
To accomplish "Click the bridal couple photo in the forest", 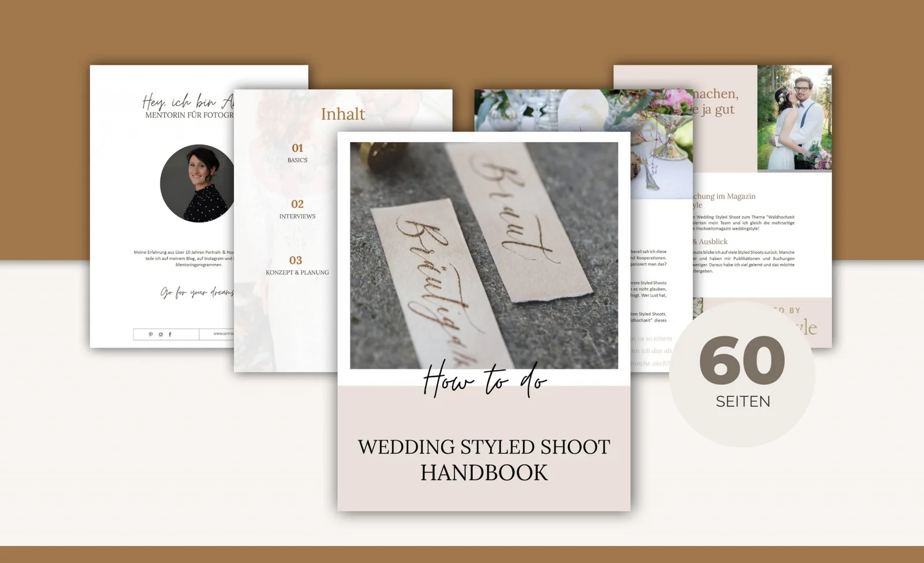I will click(x=795, y=117).
